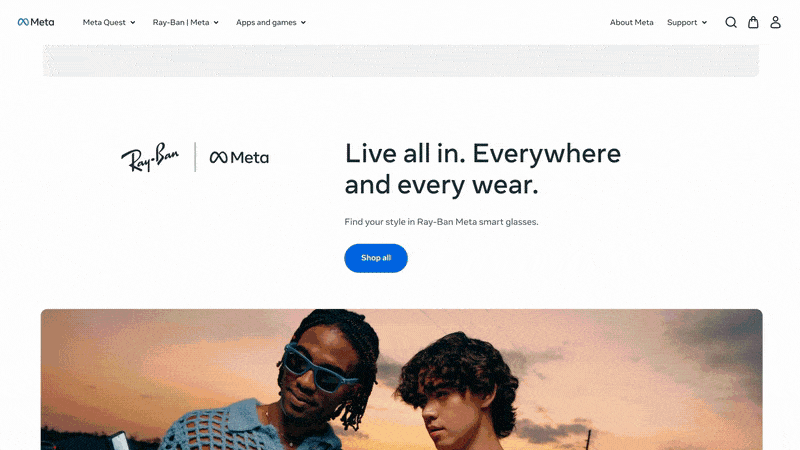800x450 pixels.
Task: Expand the chevron next to Meta Quest
Action: 133,22
